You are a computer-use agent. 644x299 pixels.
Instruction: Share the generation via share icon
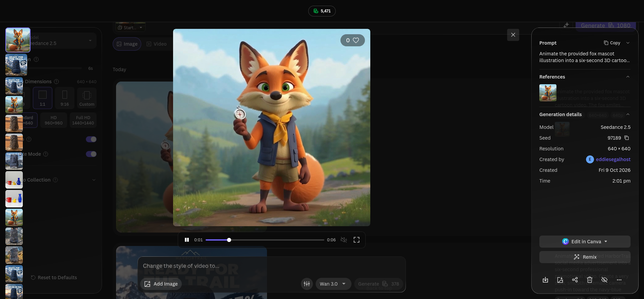tap(575, 280)
